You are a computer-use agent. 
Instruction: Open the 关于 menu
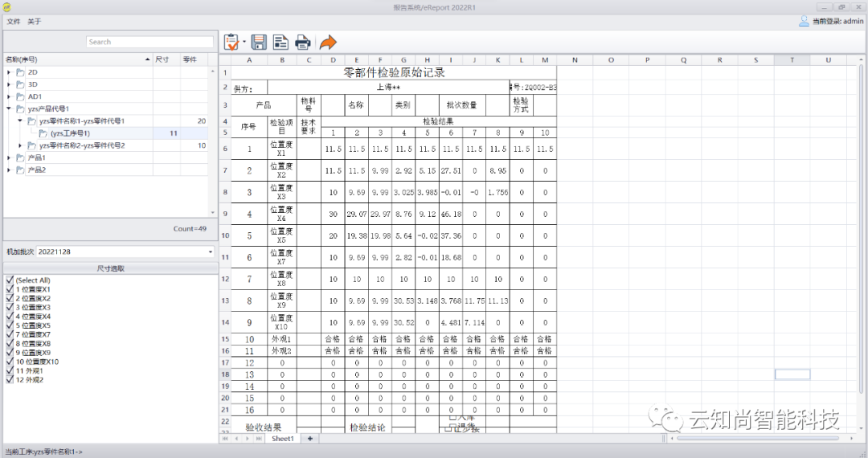(x=34, y=21)
